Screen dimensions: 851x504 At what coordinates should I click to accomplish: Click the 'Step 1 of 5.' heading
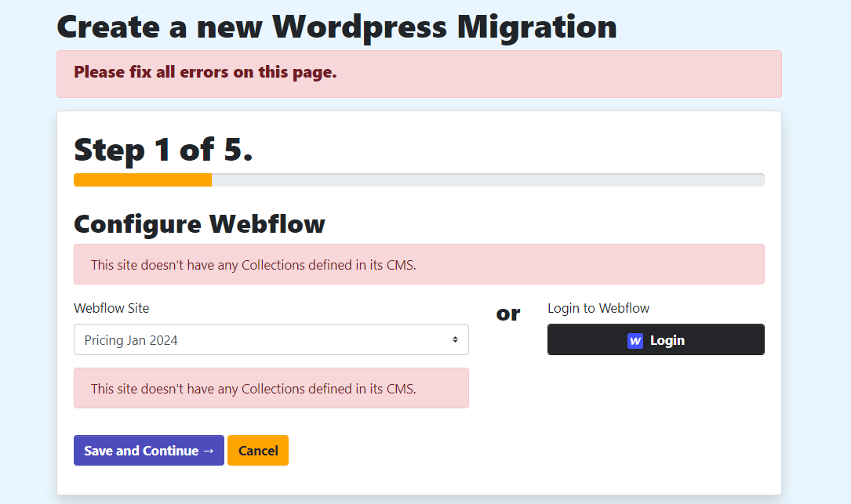tap(163, 150)
